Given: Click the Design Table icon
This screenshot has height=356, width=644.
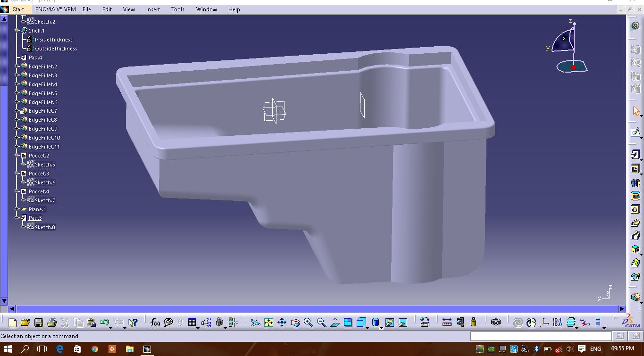Looking at the screenshot, I should pos(192,323).
